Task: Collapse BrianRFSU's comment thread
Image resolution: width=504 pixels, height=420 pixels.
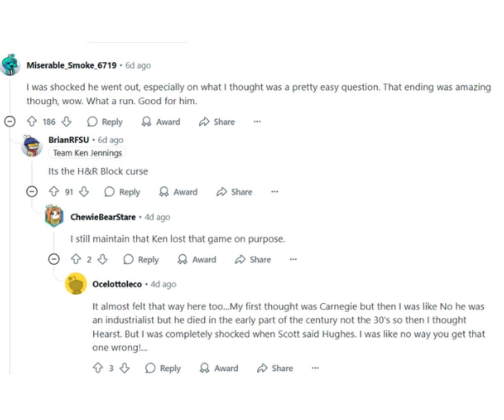Action: 31,192
